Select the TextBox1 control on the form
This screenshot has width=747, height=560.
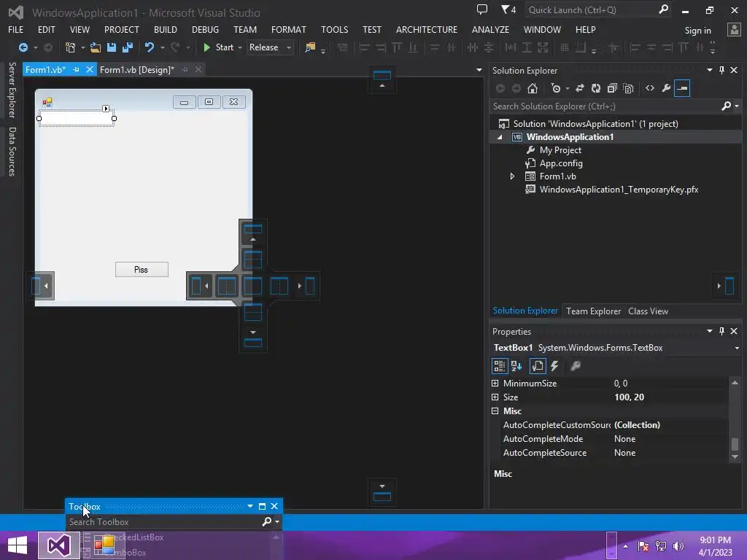[76, 118]
